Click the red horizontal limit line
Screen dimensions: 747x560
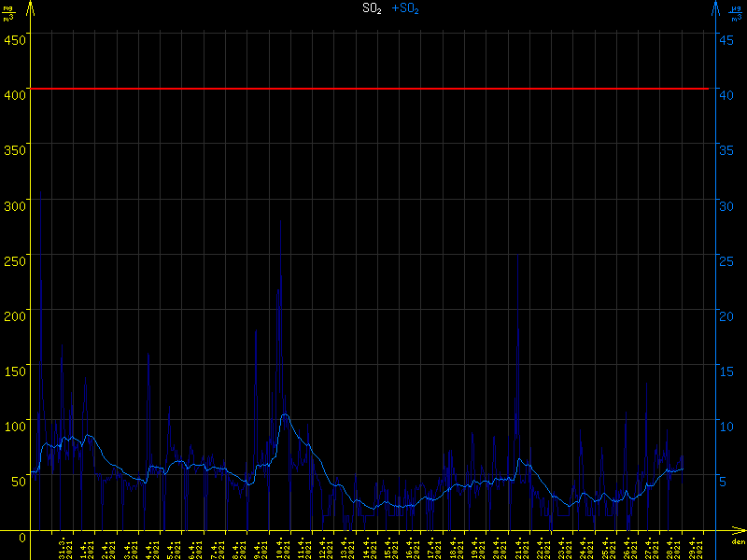coord(373,89)
